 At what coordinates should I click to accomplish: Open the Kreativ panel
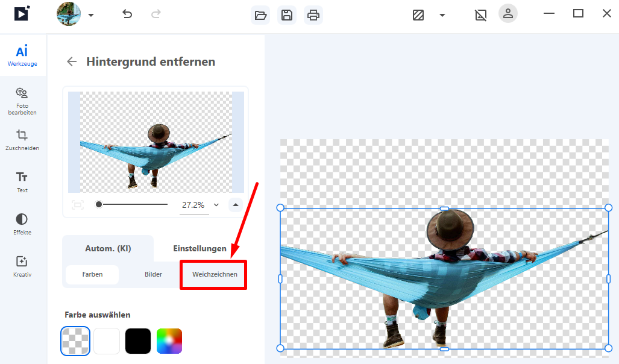[x=22, y=266]
